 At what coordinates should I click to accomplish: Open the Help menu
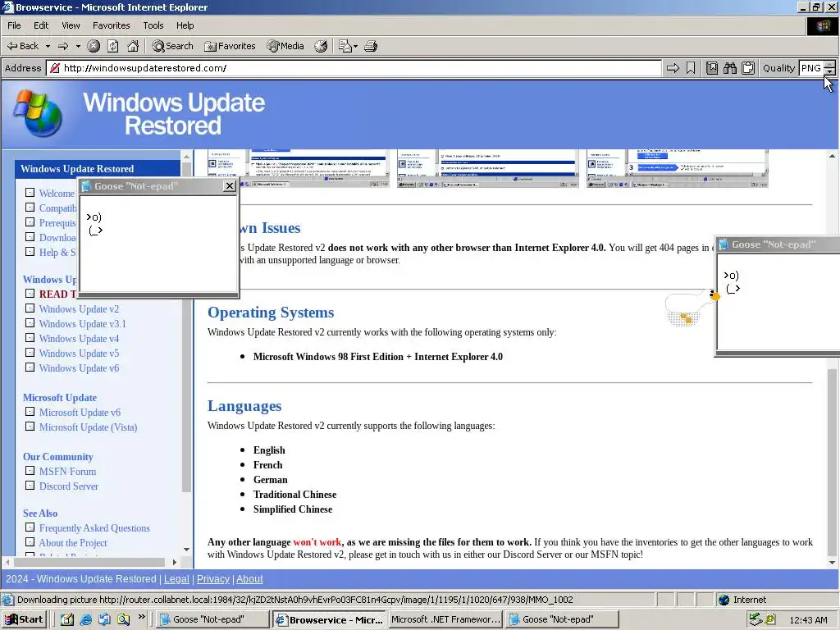[x=185, y=25]
